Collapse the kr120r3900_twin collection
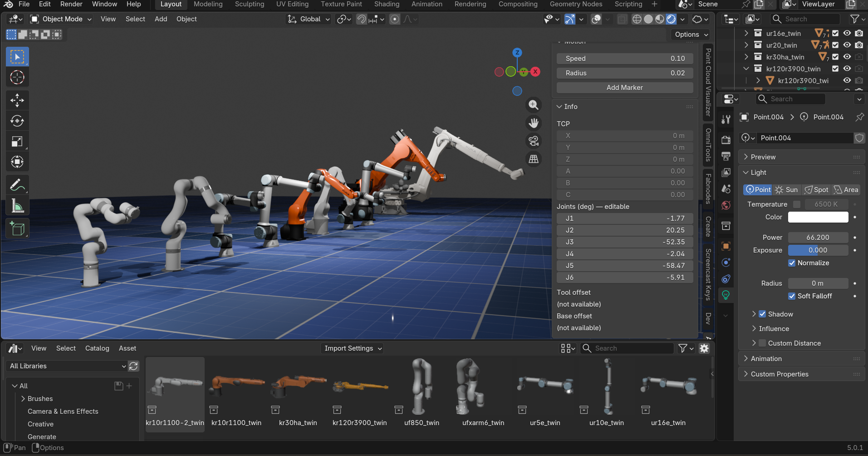This screenshot has width=868, height=456. 746,68
